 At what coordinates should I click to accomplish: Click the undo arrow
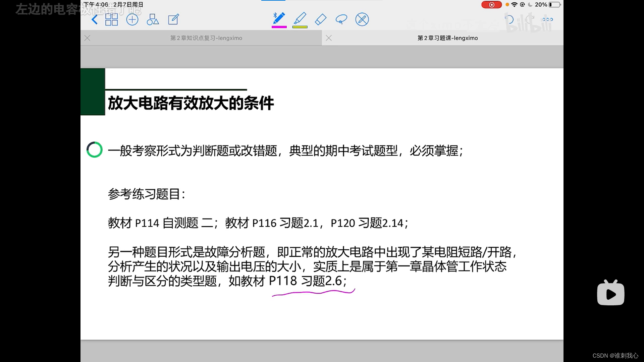509,19
